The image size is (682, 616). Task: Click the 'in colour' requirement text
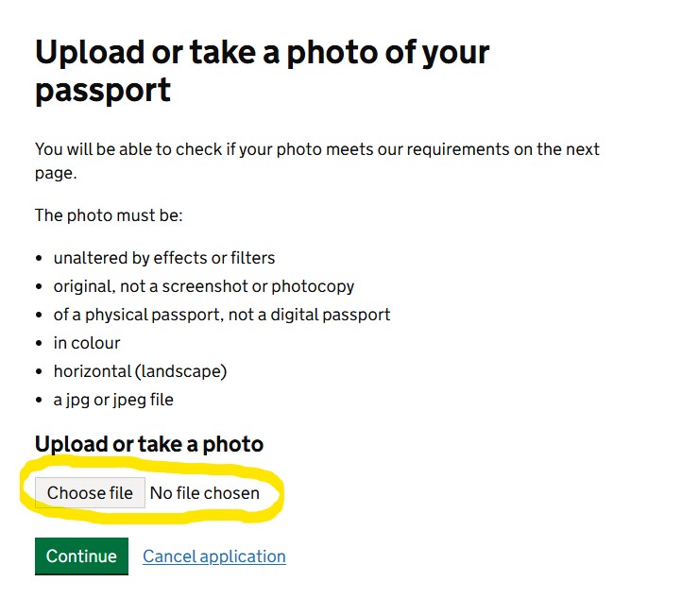pyautogui.click(x=87, y=343)
